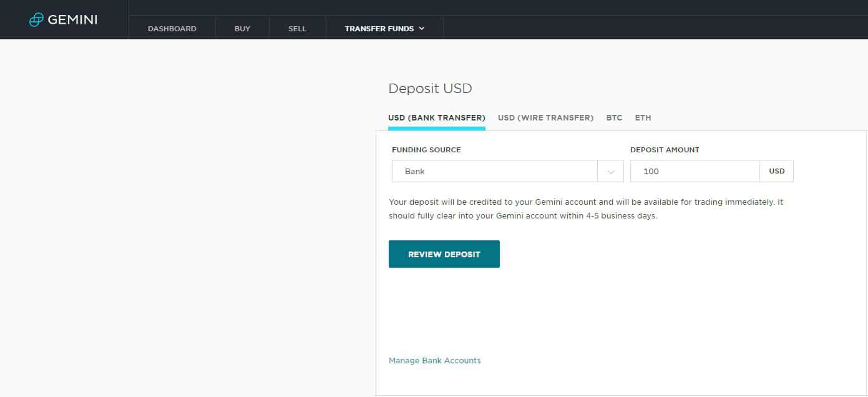Screen dimensions: 868x397
Task: Click the chevron beside Transfer Funds
Action: coord(422,29)
